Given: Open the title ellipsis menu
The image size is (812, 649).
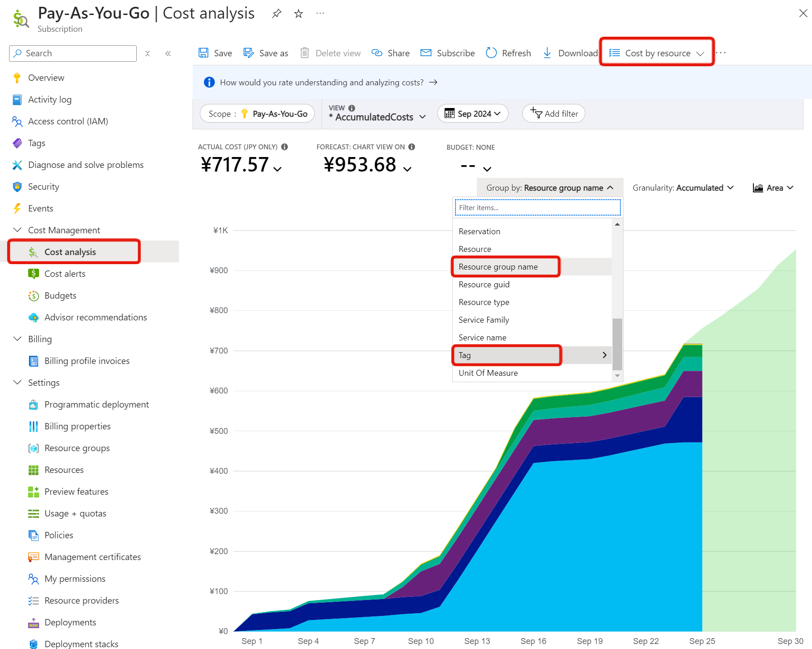Looking at the screenshot, I should (x=320, y=14).
